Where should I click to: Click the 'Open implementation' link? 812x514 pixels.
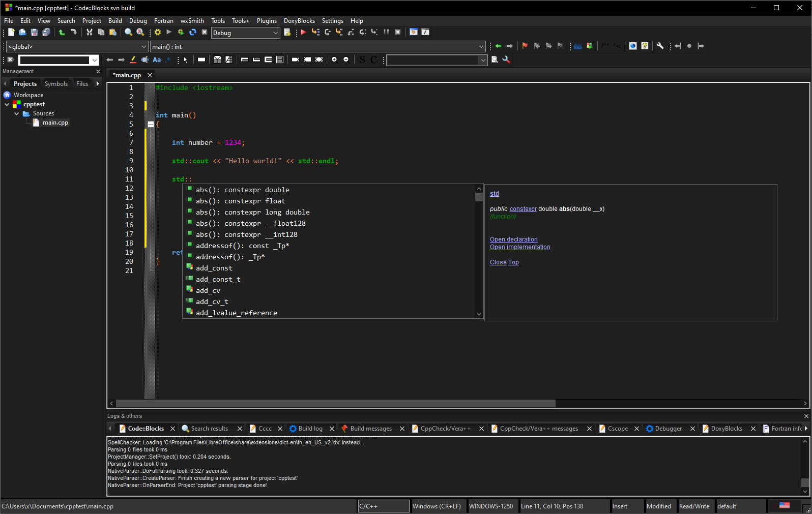[x=520, y=247]
